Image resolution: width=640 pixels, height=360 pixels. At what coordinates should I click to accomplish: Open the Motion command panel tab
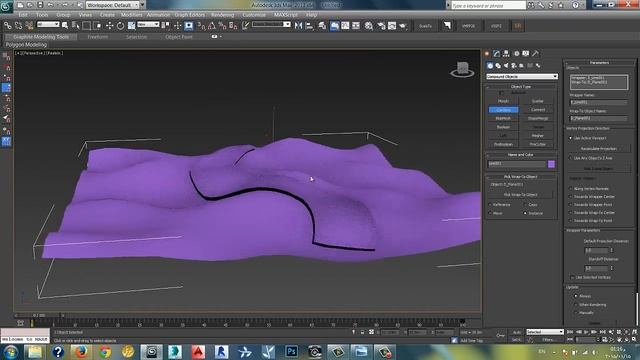[x=516, y=53]
